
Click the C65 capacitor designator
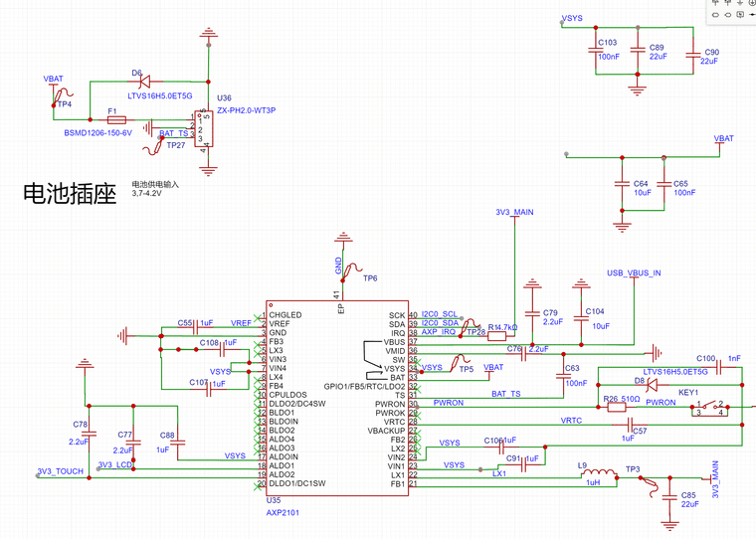(680, 184)
